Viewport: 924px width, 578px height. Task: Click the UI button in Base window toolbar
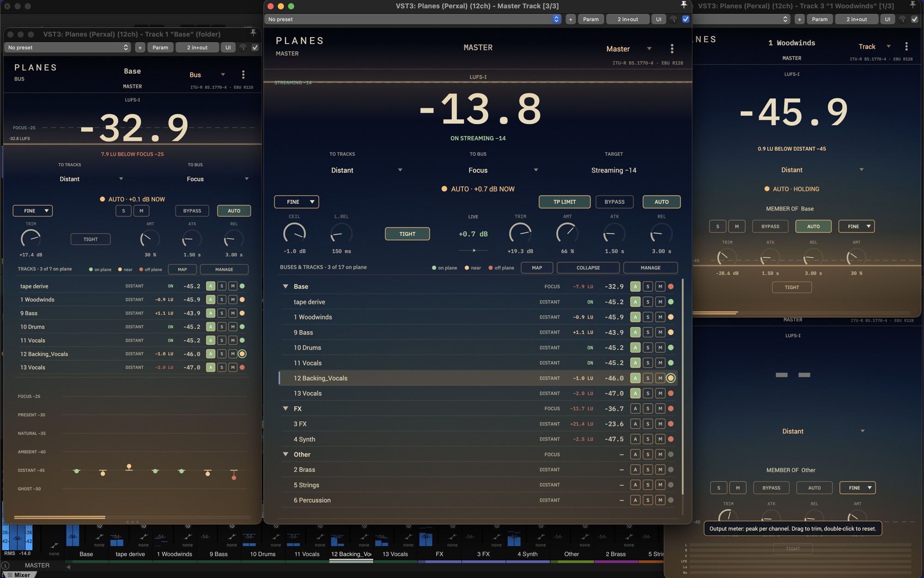tap(228, 48)
